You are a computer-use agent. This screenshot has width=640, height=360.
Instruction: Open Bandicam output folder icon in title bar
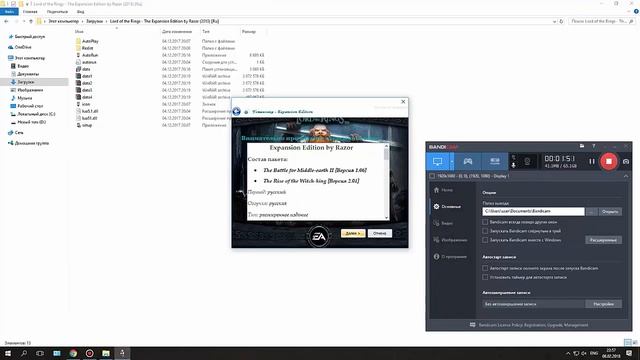coord(582,146)
